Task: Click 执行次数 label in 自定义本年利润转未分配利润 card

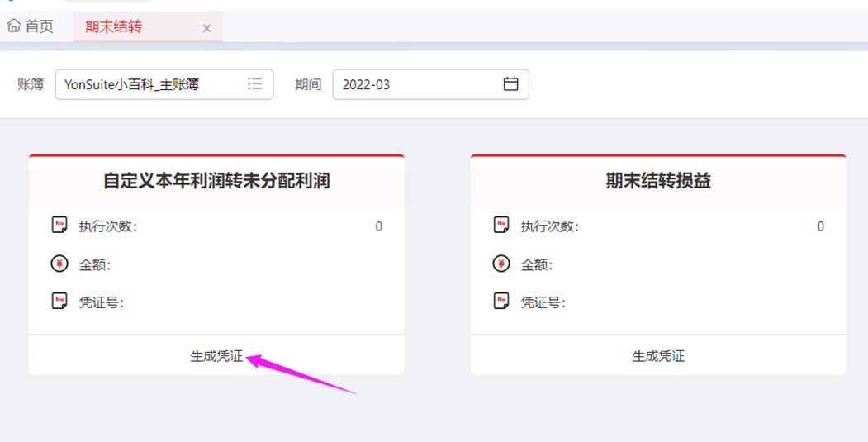Action: [x=107, y=226]
